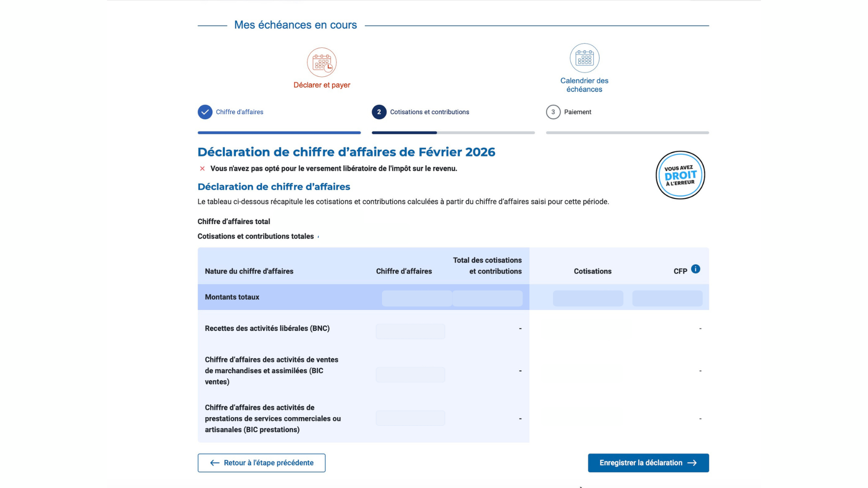Image resolution: width=868 pixels, height=488 pixels.
Task: Click the circled 3 on the Paiement step
Action: [552, 112]
